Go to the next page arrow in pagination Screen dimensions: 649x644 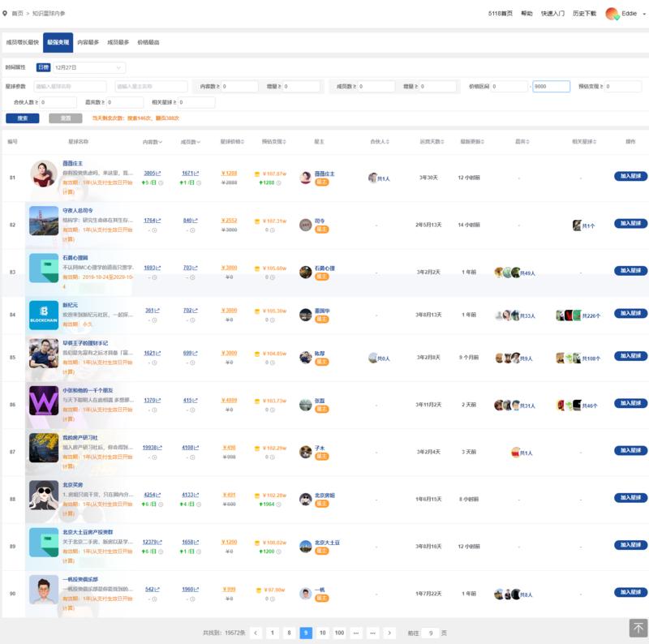[x=389, y=633]
